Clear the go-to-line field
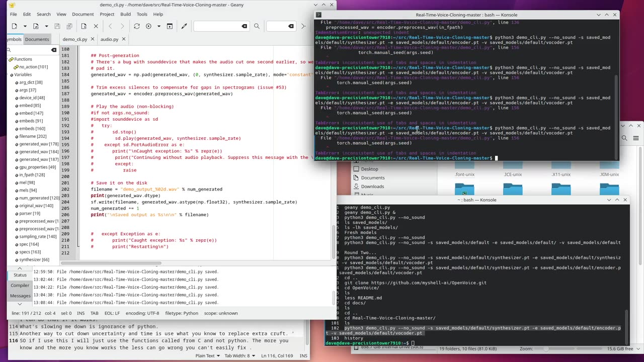Image resolution: width=644 pixels, height=362 pixels. click(290, 26)
